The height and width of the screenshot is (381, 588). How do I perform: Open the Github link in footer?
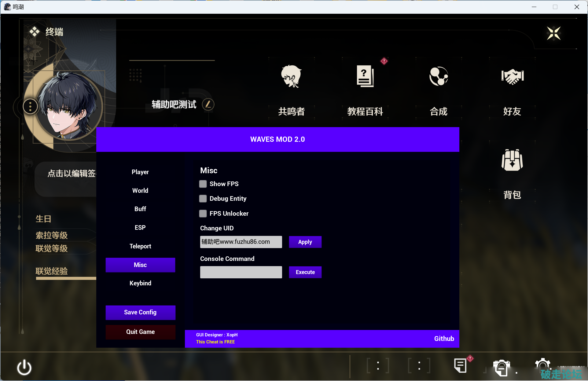444,339
